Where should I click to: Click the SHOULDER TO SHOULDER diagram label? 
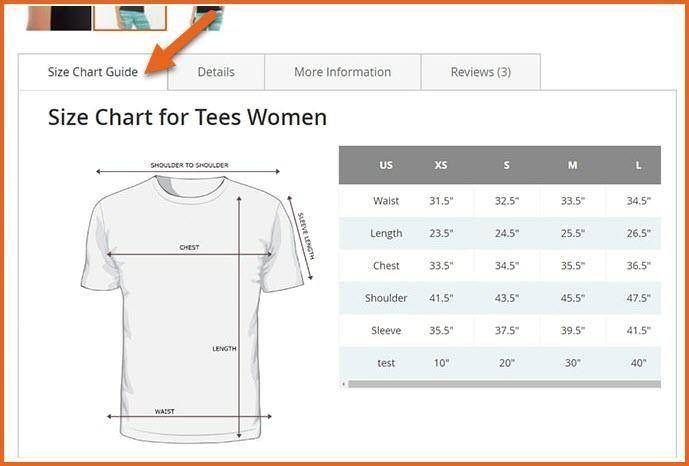click(189, 165)
